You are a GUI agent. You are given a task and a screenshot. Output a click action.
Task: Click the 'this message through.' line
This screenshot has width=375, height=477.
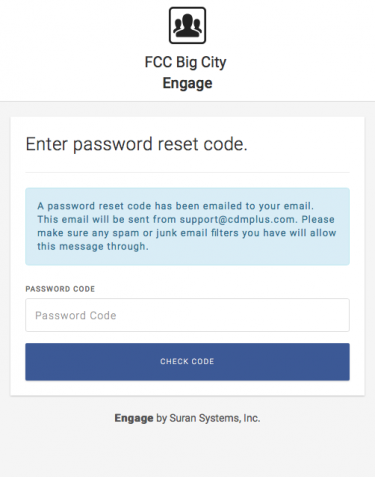pyautogui.click(x=93, y=247)
